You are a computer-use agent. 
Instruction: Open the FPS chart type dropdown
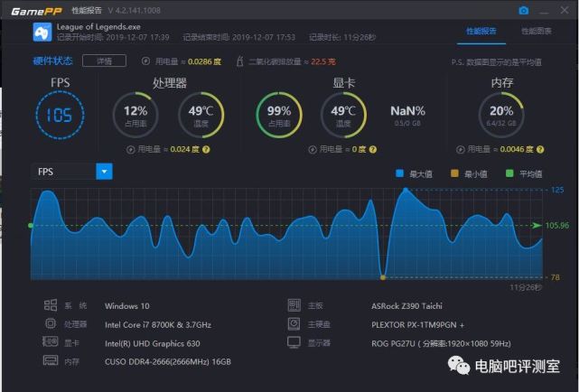[x=71, y=172]
